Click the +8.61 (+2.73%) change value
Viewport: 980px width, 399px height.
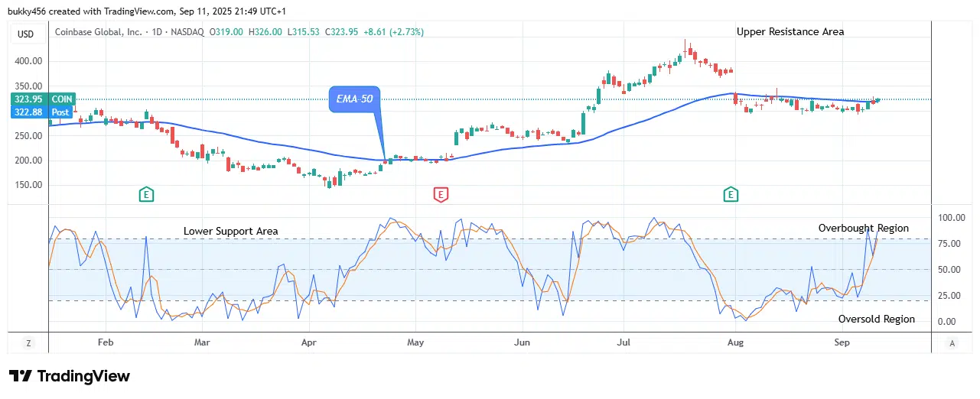[x=393, y=32]
